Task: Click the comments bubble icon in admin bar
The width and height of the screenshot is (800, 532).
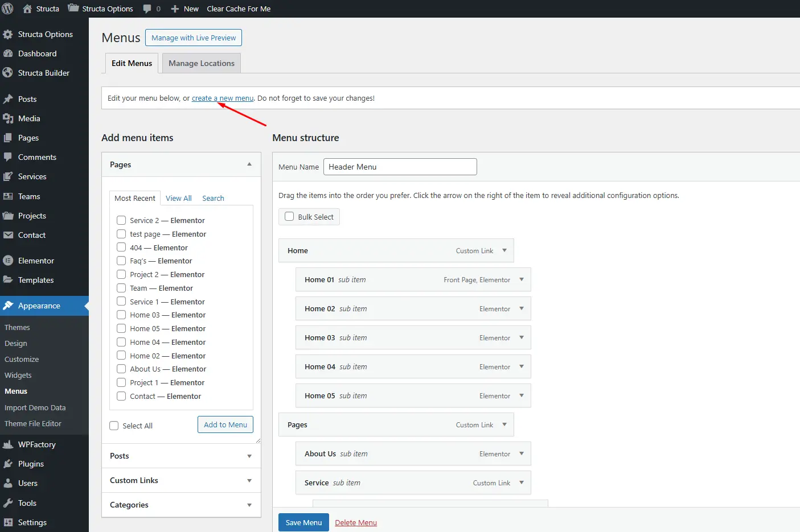Action: tap(147, 9)
